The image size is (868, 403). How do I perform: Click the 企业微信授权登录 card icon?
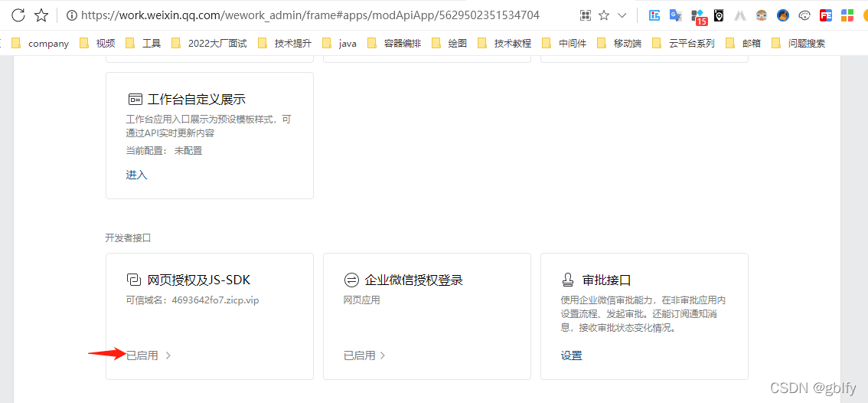[x=351, y=280]
